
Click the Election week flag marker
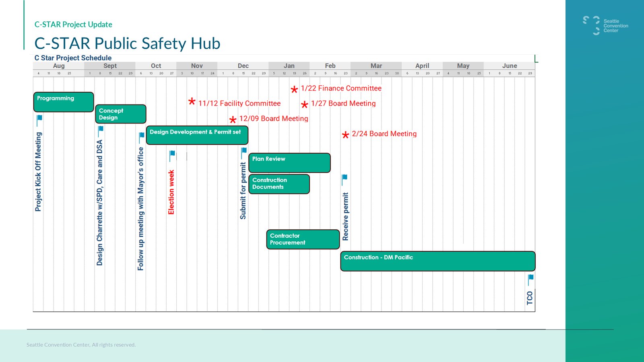point(172,156)
